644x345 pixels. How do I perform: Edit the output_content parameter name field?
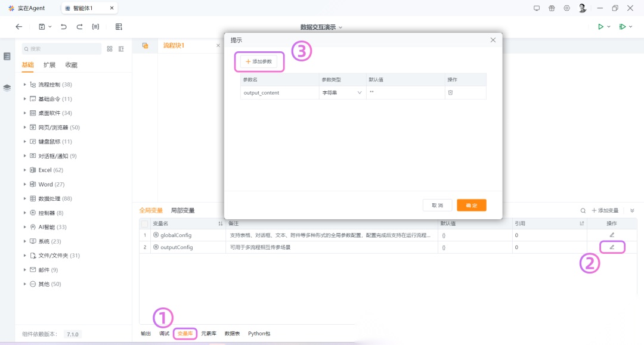279,93
